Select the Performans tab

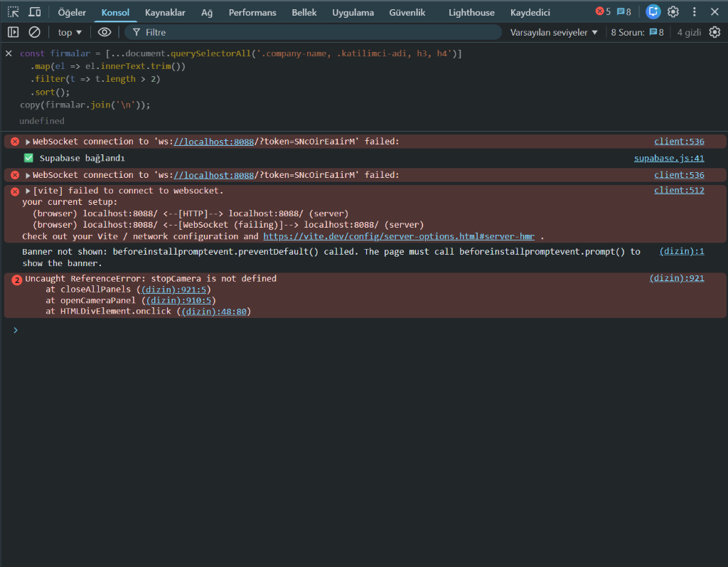[252, 13]
